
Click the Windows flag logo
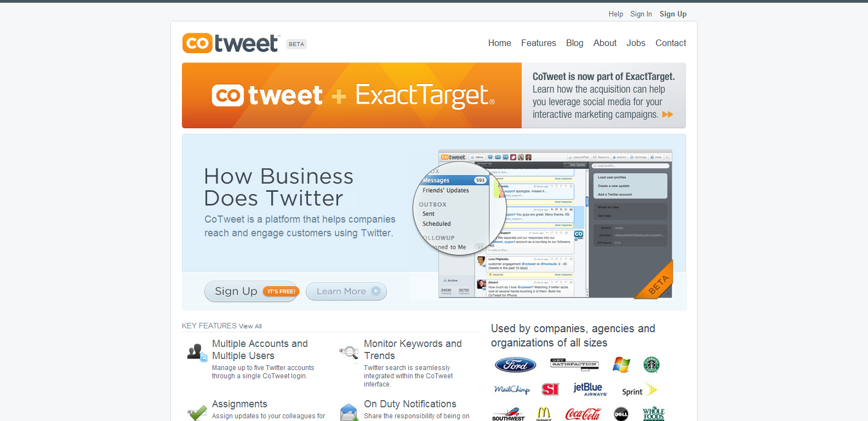(x=621, y=365)
